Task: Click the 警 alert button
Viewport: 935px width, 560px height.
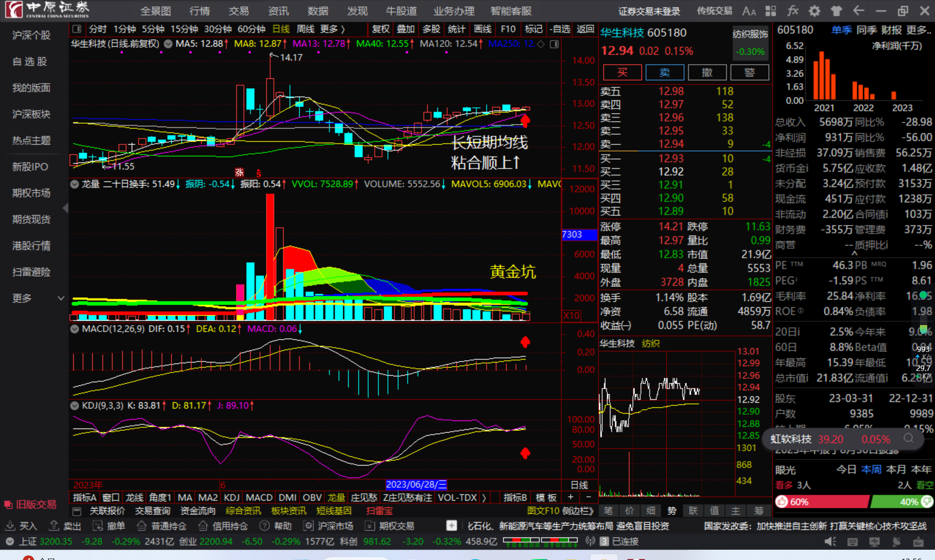Action: [750, 73]
